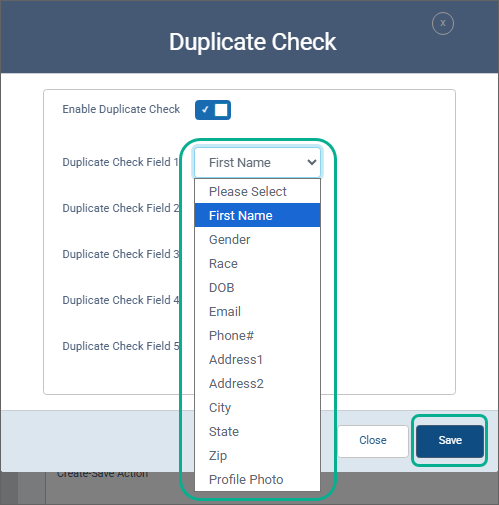This screenshot has height=505, width=499.
Task: Select Email as duplicate check field
Action: coord(257,311)
